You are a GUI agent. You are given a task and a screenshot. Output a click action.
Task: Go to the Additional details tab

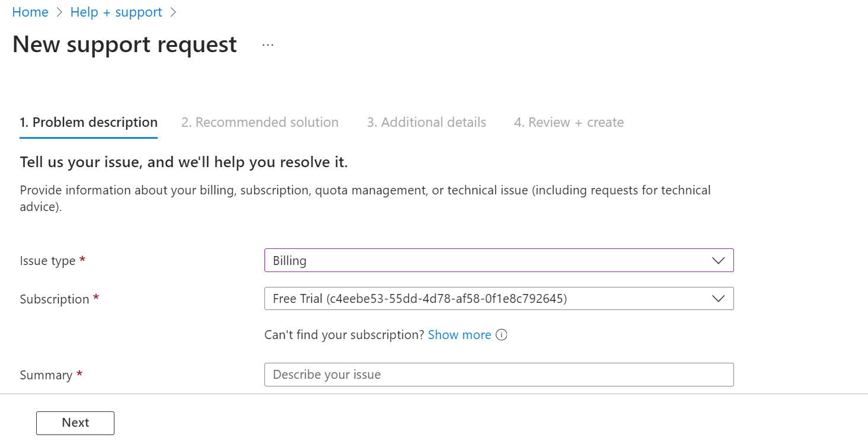pos(426,123)
